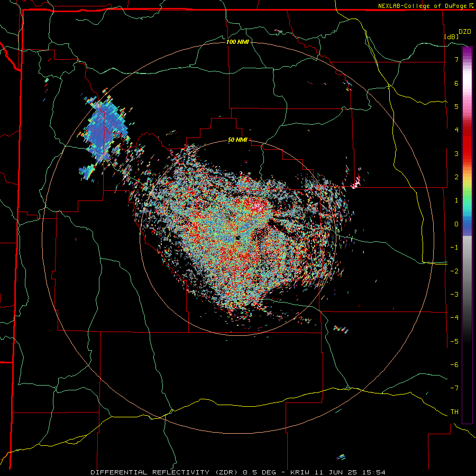Click the 15:54 timestamp
Image resolution: width=476 pixels, height=476 pixels.
tap(374, 472)
